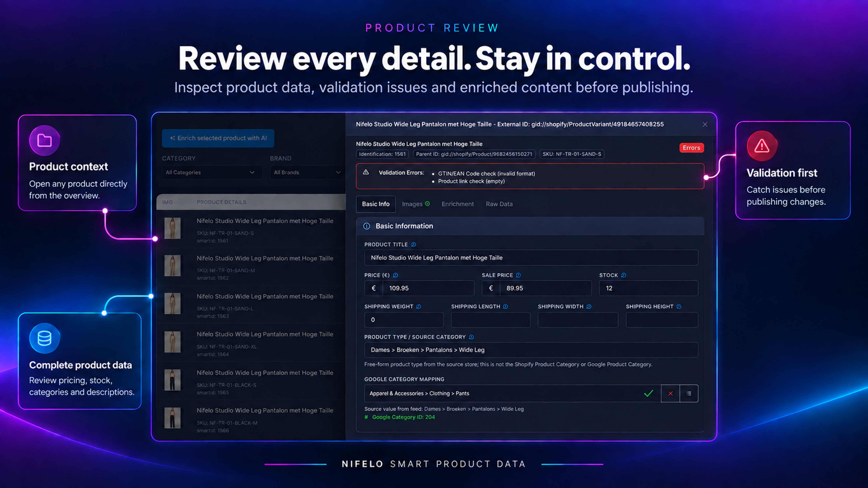Open the All Categories dropdown
The height and width of the screenshot is (488, 868).
click(212, 172)
